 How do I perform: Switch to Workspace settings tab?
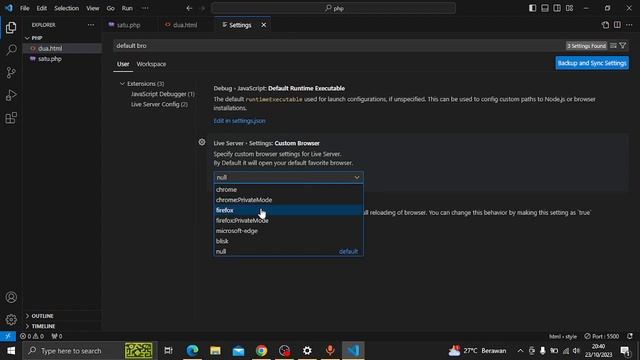click(x=151, y=64)
